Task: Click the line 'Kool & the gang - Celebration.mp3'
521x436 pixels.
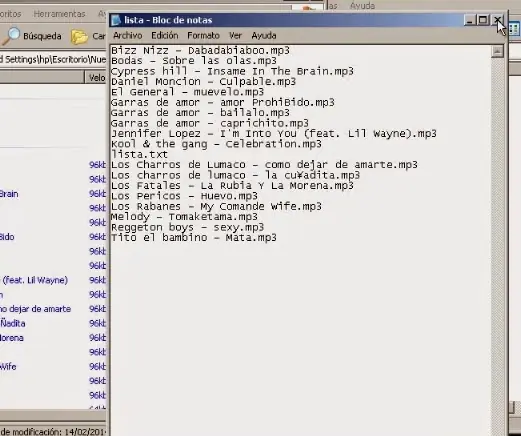Action: pyautogui.click(x=216, y=144)
